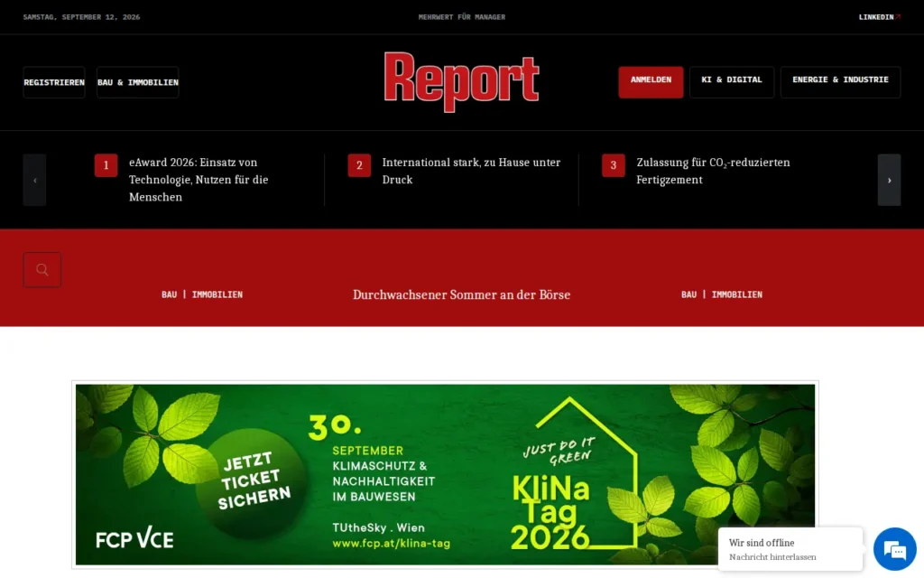Open CO2-reduzierten Fertigzement article
Screen dimensions: 924x578
click(713, 171)
